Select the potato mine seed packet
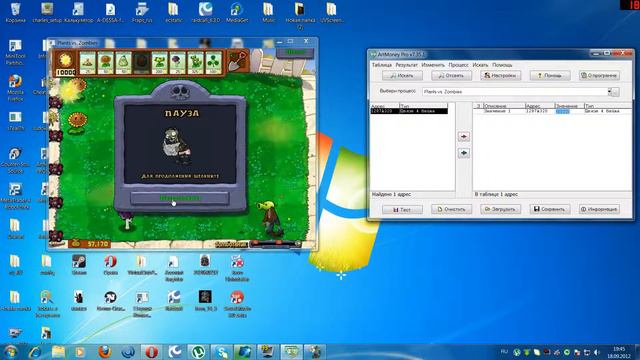This screenshot has height=360, width=640. pos(87,63)
